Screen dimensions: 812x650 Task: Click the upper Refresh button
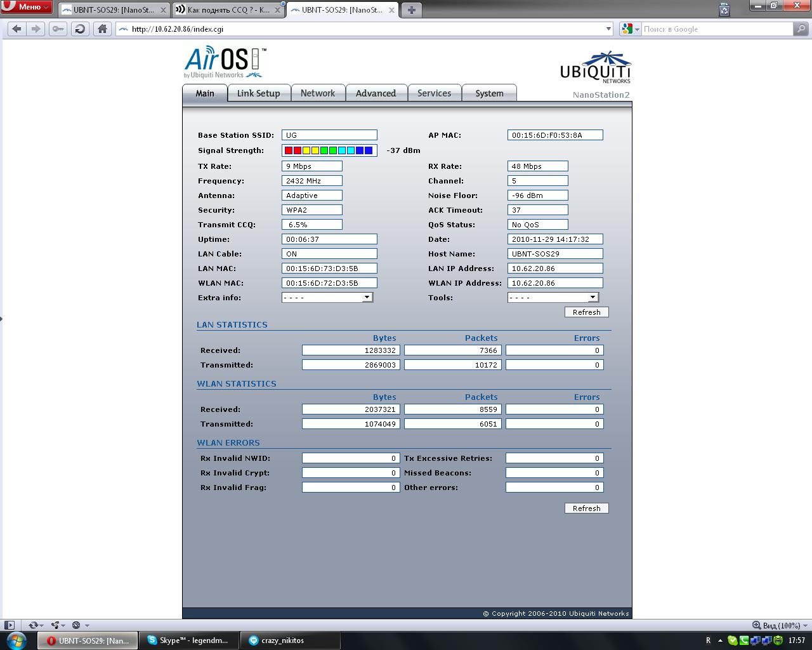point(587,312)
